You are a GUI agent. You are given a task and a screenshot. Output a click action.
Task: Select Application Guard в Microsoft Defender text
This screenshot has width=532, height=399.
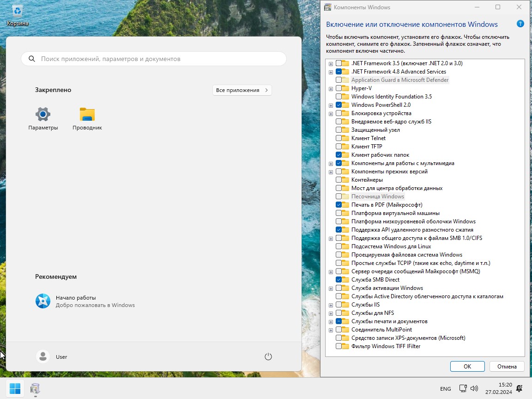point(400,80)
